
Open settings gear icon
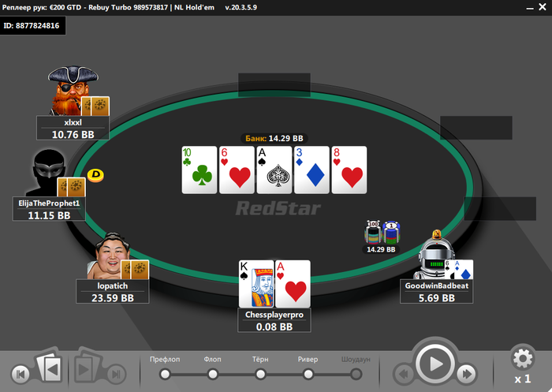(x=523, y=359)
